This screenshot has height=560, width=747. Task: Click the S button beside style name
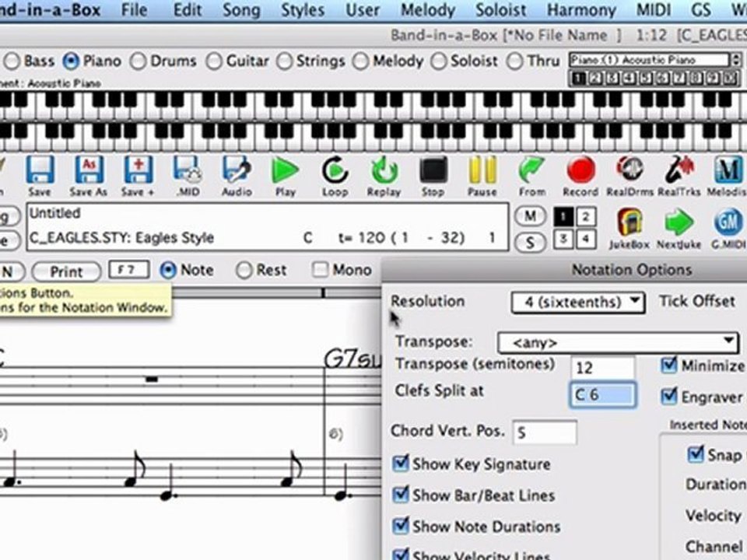click(530, 243)
